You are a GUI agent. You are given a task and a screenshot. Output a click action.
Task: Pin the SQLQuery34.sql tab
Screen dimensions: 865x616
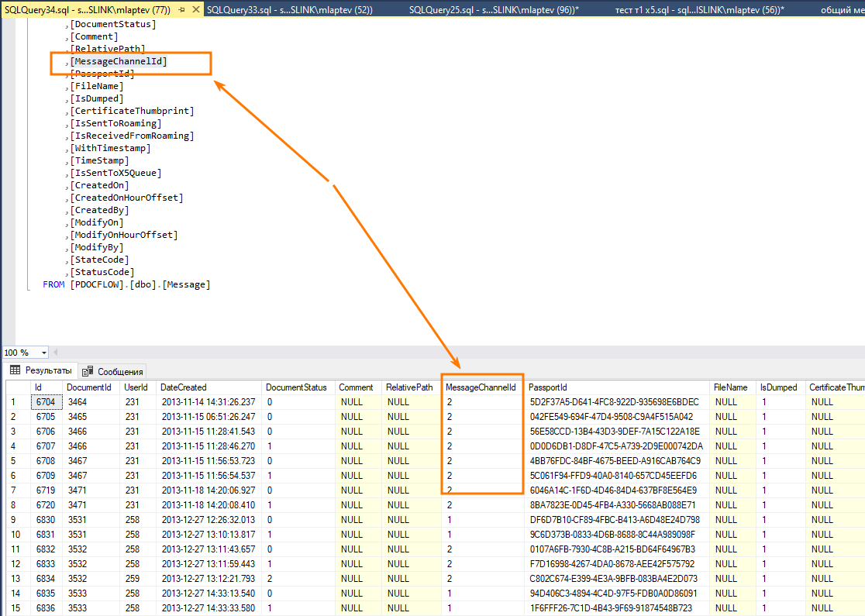tap(182, 10)
